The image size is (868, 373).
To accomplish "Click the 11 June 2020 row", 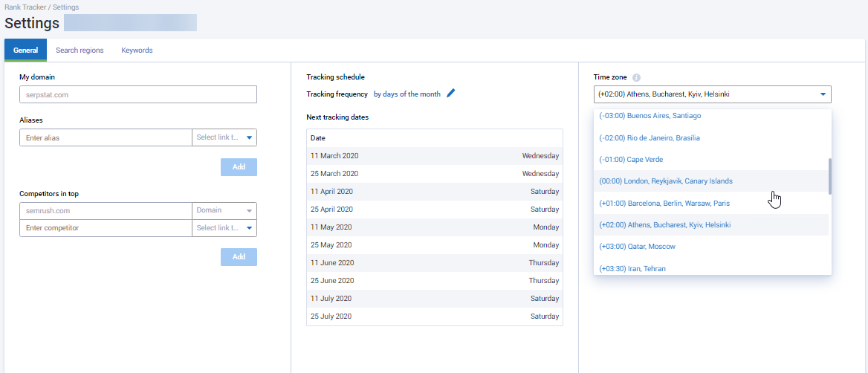I will click(x=435, y=263).
